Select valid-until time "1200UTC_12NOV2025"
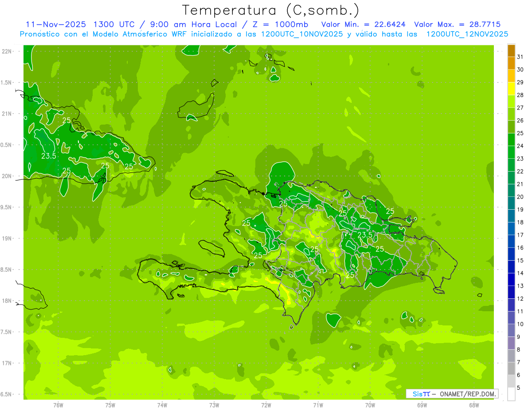 pos(467,34)
